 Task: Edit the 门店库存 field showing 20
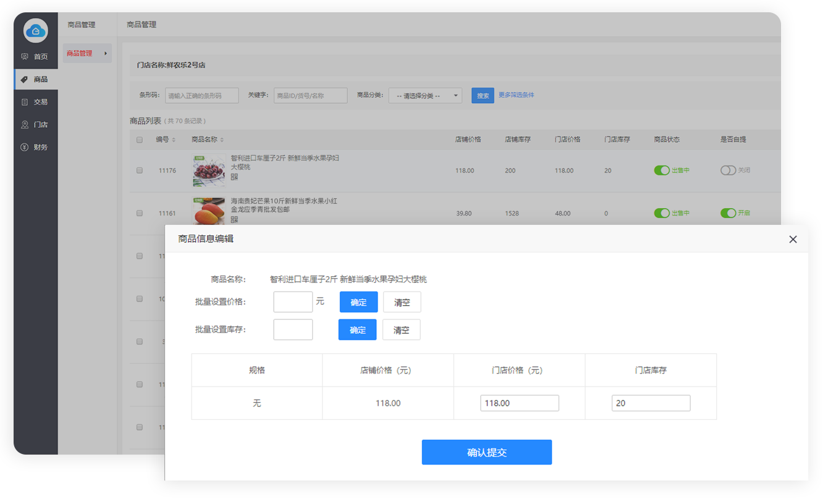coord(651,403)
